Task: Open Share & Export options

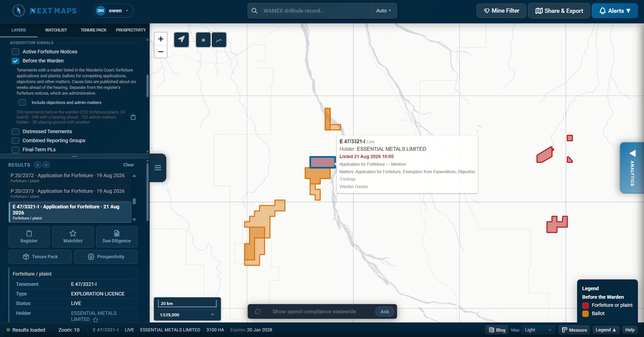Action: [x=559, y=11]
